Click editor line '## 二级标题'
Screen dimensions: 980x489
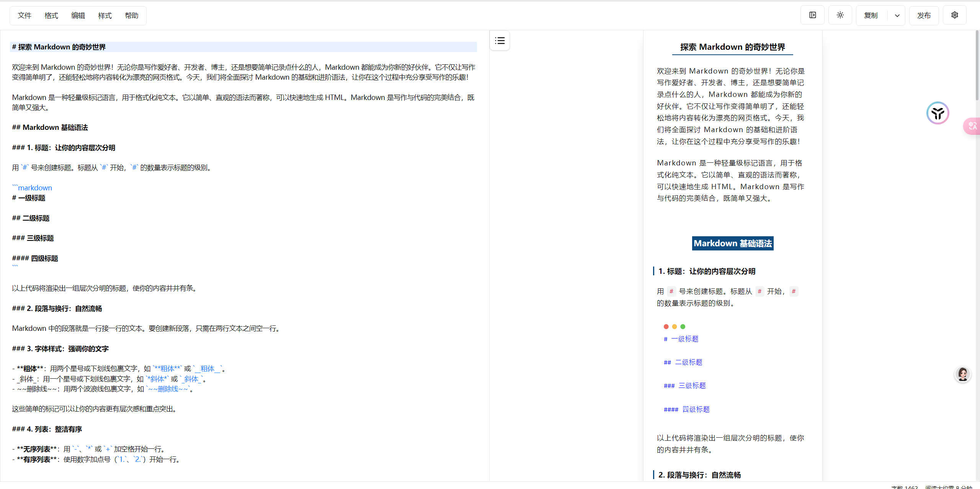[x=31, y=218]
